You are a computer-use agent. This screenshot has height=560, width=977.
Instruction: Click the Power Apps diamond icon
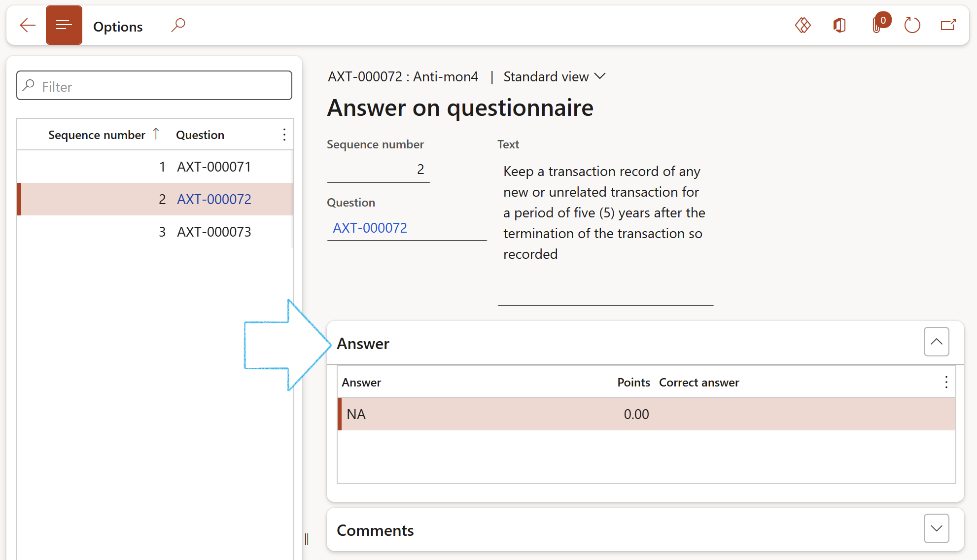pyautogui.click(x=803, y=25)
